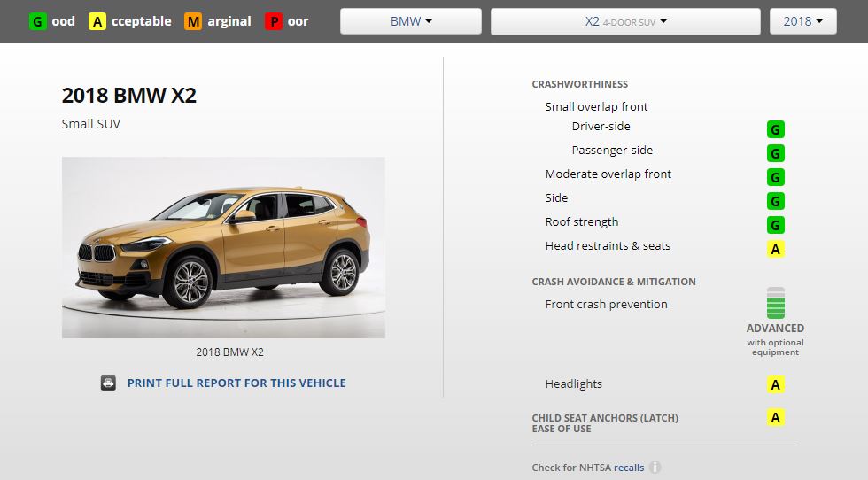Click the front crash prevention level indicator
This screenshot has width=868, height=480.
[776, 303]
